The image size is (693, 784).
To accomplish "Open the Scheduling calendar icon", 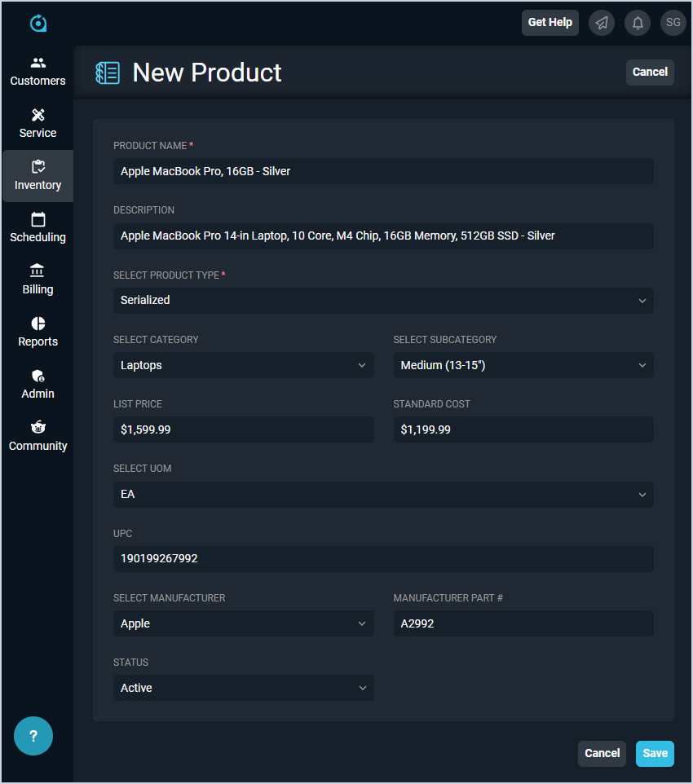I will pos(38,227).
